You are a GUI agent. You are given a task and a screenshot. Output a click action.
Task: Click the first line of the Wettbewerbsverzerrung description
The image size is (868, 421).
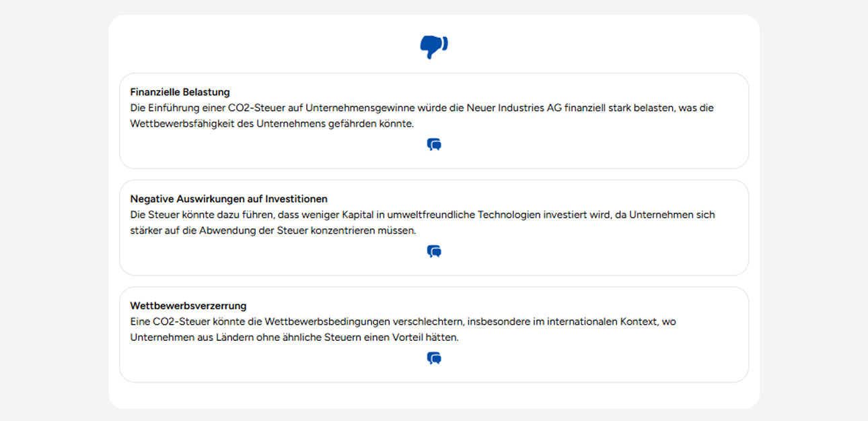pyautogui.click(x=402, y=322)
